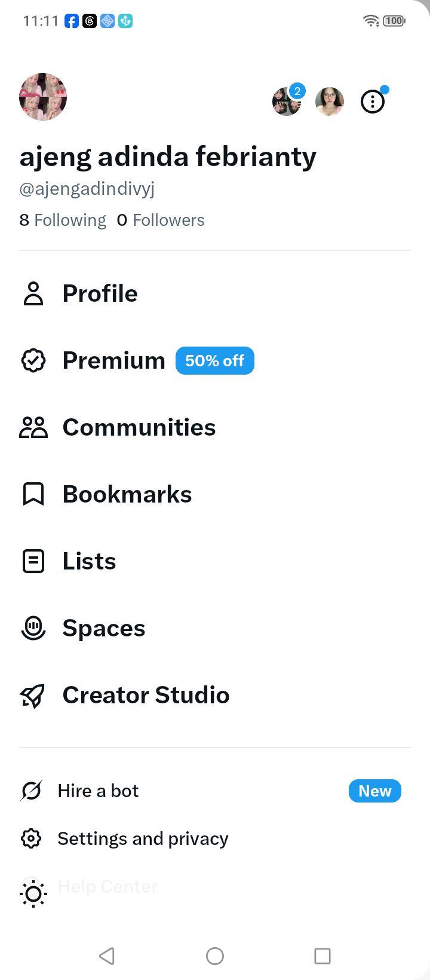Open the accounts three-dot menu
The height and width of the screenshot is (980, 430).
coord(373,102)
